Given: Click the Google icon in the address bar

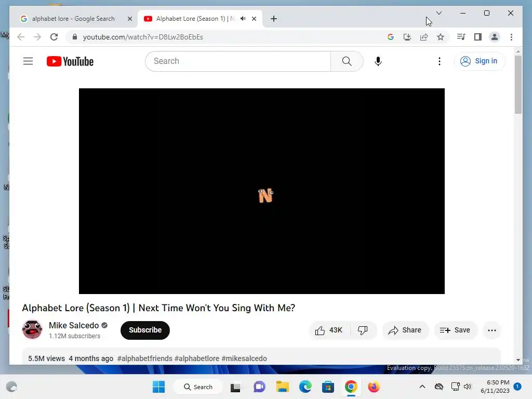Looking at the screenshot, I should (x=391, y=37).
